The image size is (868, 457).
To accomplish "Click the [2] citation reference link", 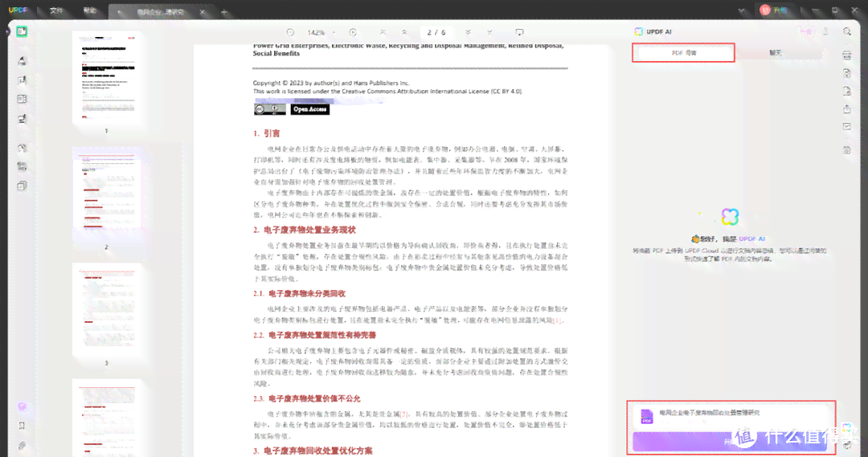I will pos(404,414).
